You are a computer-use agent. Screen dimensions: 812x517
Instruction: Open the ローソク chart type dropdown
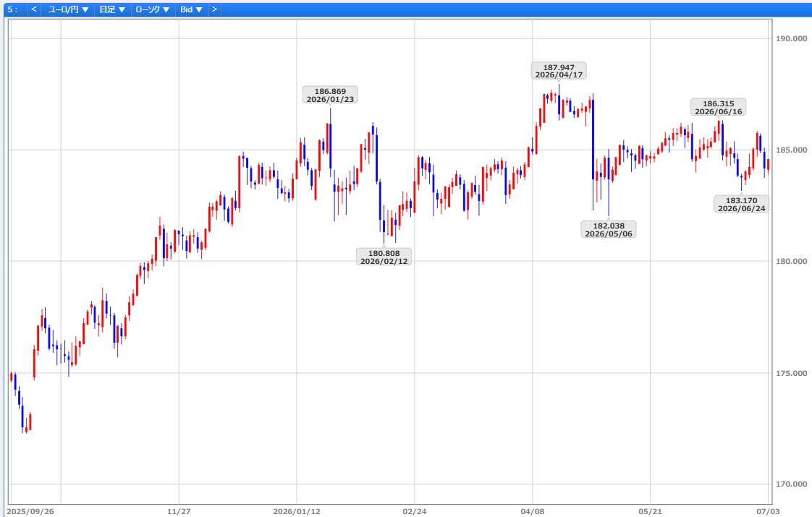click(x=152, y=9)
